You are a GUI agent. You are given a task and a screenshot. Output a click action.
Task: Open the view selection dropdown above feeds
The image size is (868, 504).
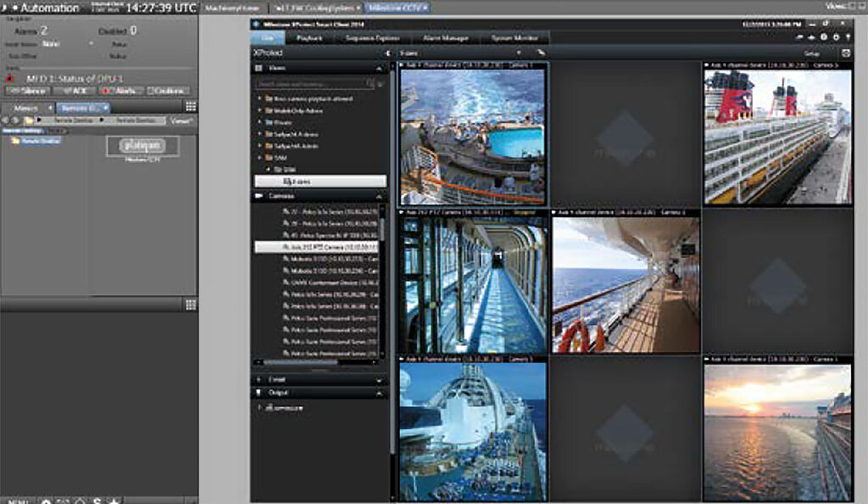[517, 53]
